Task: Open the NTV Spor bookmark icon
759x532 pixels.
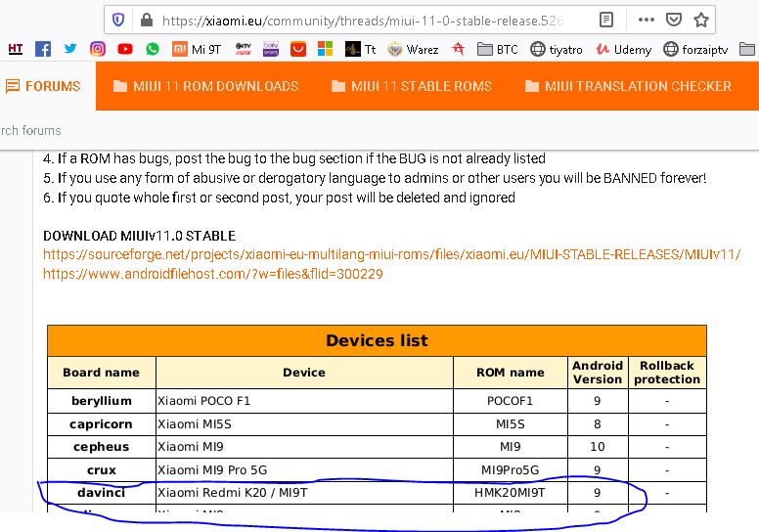Action: (x=243, y=49)
